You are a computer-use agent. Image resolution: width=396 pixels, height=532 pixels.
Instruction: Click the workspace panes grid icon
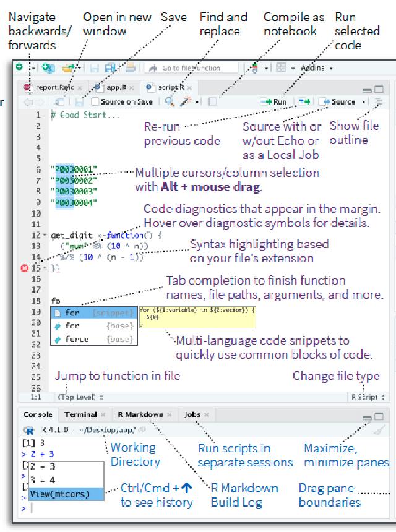click(x=281, y=68)
